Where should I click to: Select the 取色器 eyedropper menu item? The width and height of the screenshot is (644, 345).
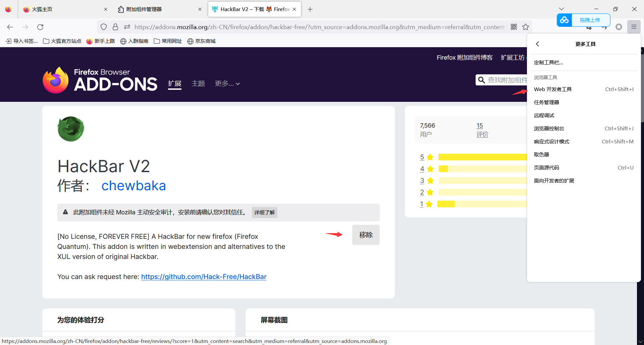tap(584, 155)
